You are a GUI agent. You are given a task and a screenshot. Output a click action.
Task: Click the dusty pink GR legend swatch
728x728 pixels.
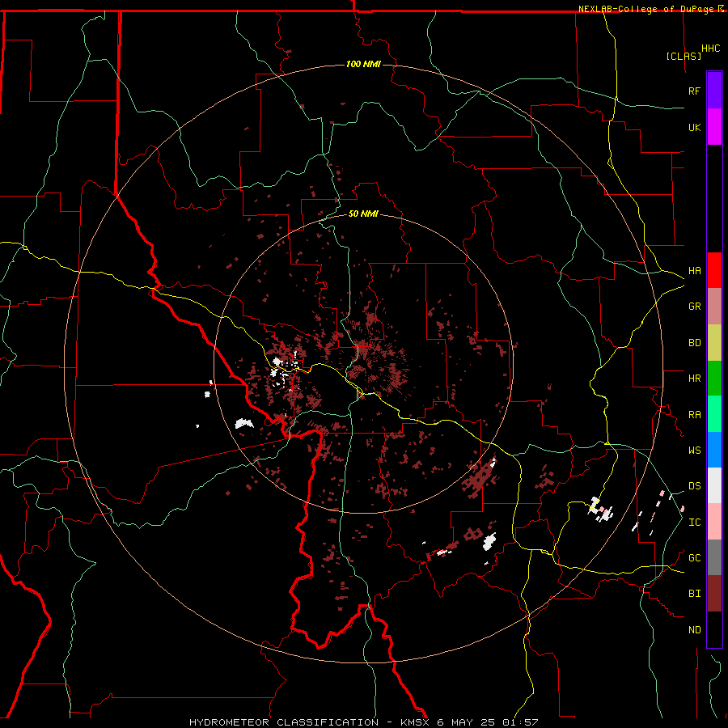click(x=714, y=307)
